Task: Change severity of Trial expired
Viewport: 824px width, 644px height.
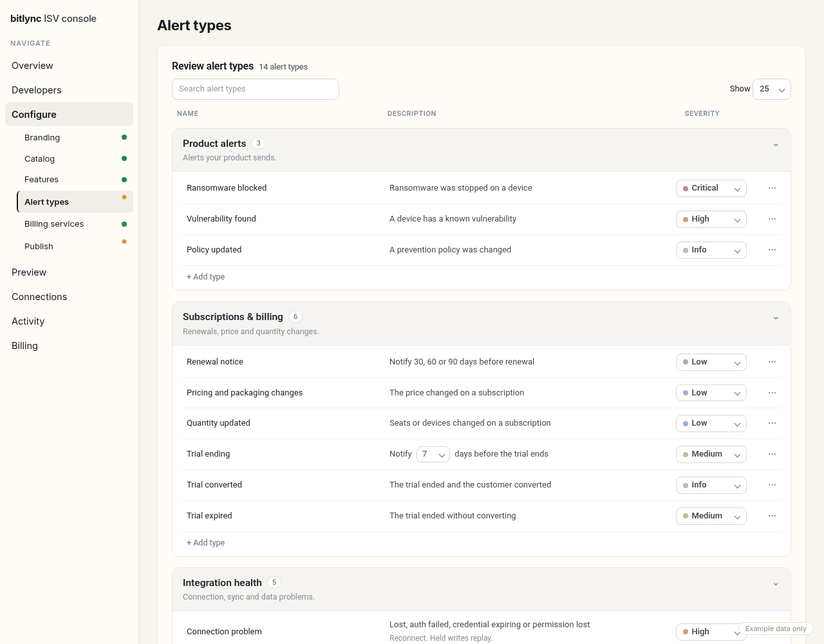Action: coord(711,516)
